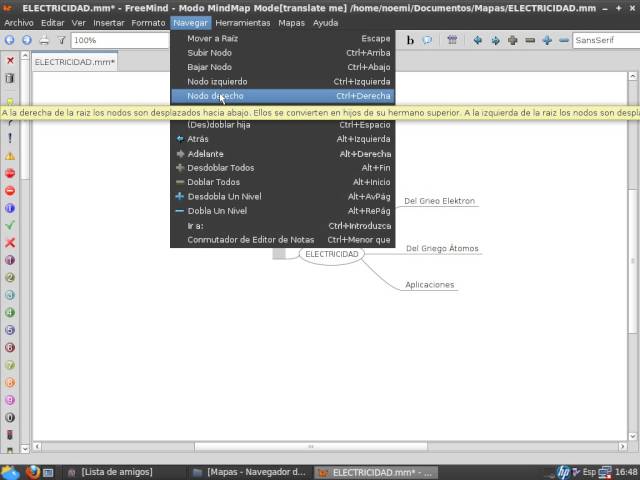Choose 'Bajar Nodo' menu entry

pyautogui.click(x=282, y=67)
